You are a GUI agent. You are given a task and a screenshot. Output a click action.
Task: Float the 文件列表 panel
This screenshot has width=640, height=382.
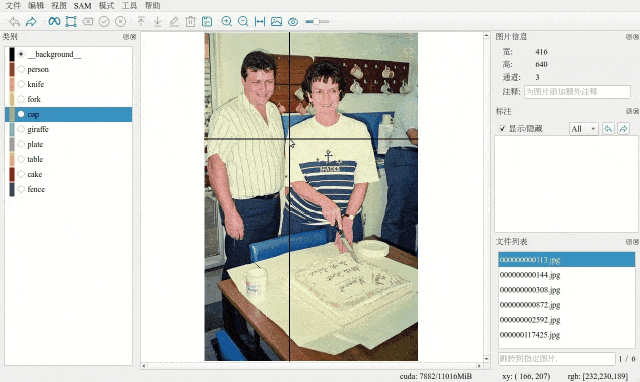629,242
